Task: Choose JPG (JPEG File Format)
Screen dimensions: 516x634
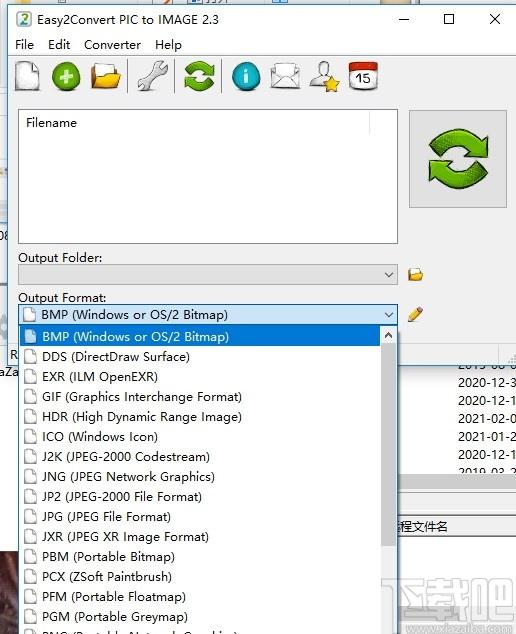Action: [x=200, y=517]
